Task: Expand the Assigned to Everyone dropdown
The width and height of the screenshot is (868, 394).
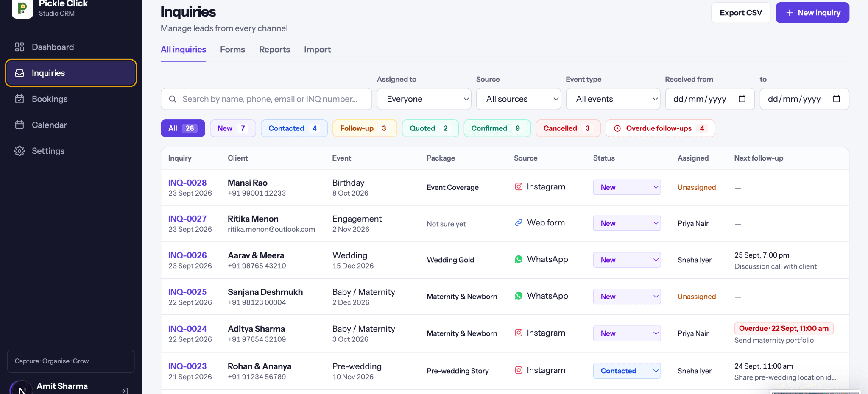Action: [424, 99]
